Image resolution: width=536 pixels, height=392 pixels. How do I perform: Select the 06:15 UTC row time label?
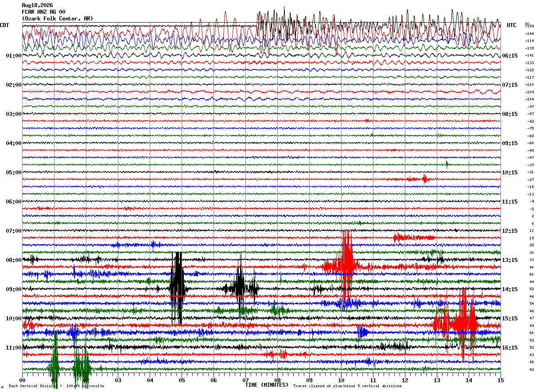(x=510, y=56)
